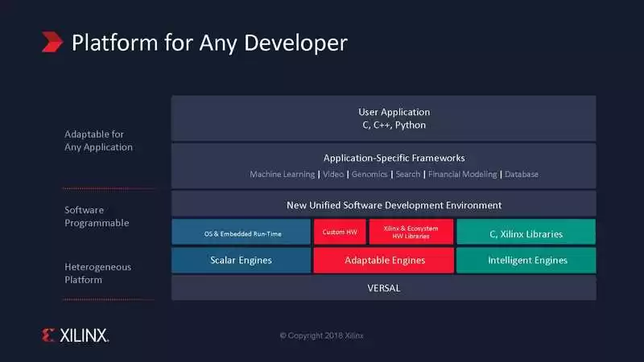Click the red chevron icon beside the title
Viewport: 644px width, 362px height.
tap(53, 42)
